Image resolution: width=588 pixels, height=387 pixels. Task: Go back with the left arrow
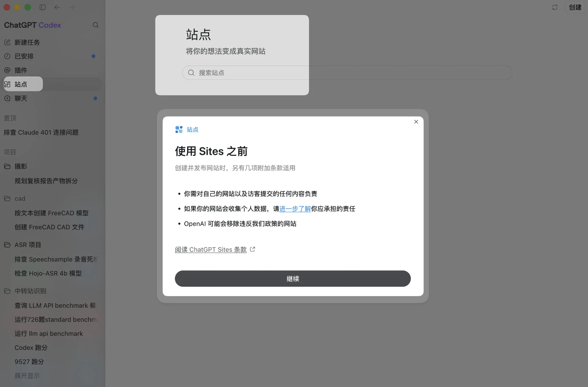57,7
